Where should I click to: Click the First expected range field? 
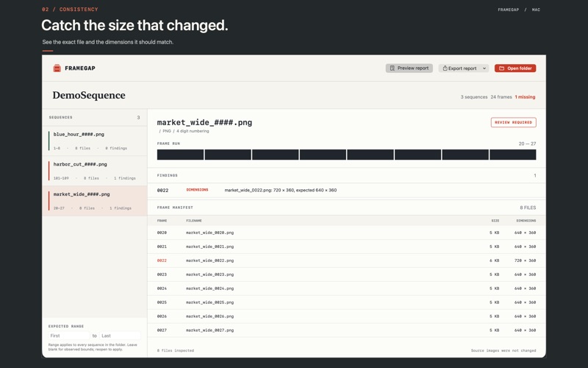click(x=69, y=336)
